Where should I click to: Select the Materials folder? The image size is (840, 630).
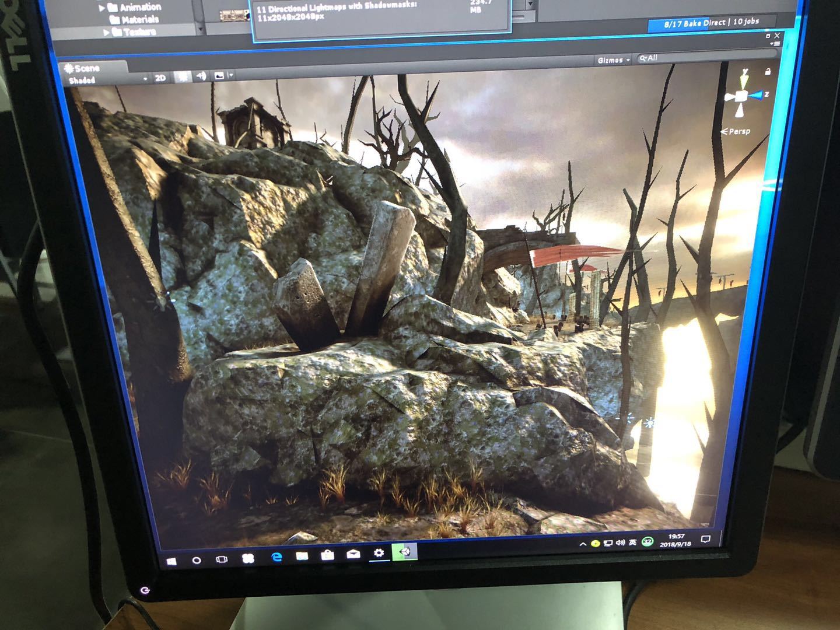click(135, 20)
